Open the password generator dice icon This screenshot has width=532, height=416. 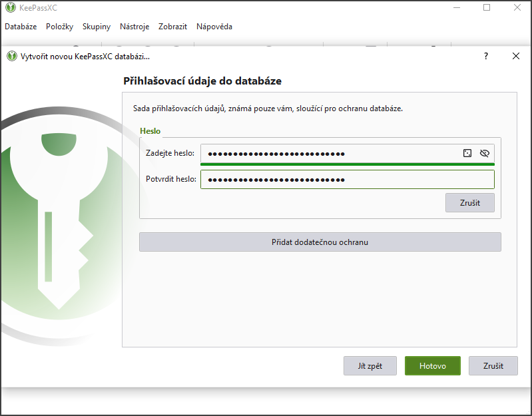467,154
